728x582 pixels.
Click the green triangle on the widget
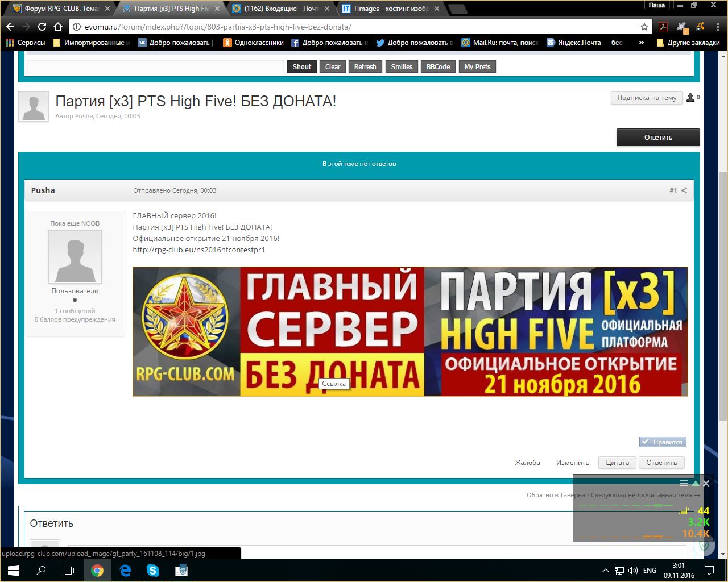pyautogui.click(x=695, y=483)
